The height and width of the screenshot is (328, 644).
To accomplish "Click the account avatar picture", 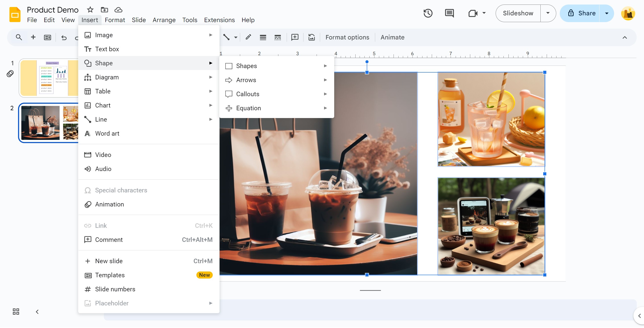I will tap(628, 13).
